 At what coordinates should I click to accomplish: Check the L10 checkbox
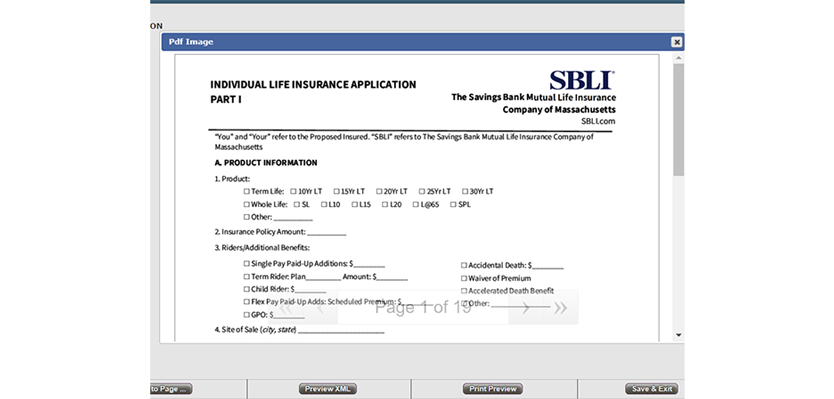324,204
